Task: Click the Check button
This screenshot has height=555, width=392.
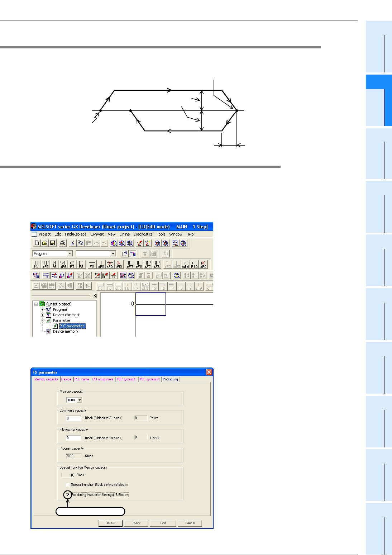Action: pos(136,523)
